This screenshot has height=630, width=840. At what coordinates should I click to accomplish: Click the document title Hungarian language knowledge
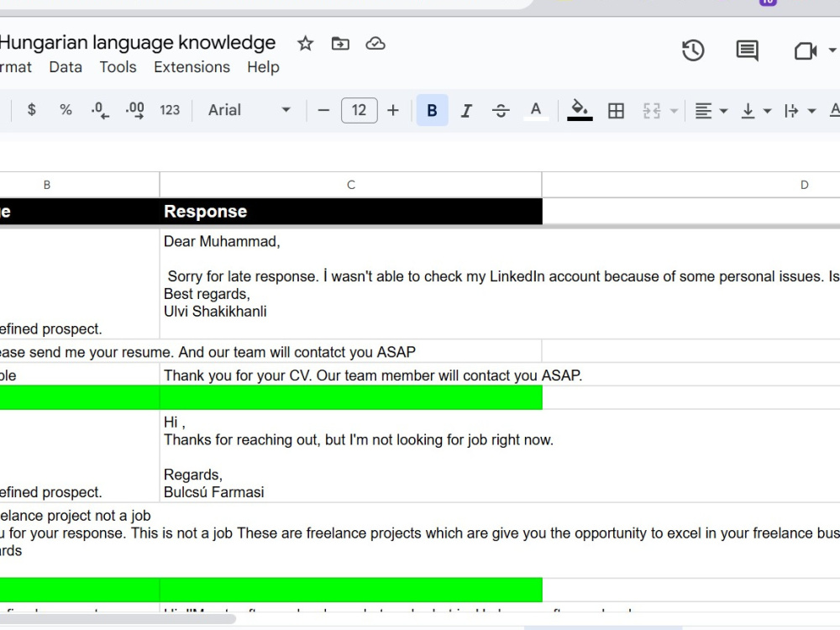(138, 42)
